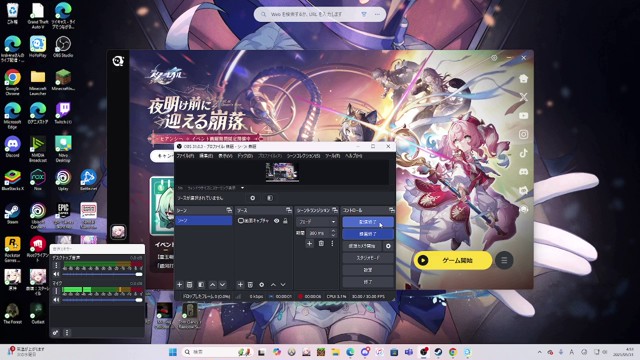Open the Instagram link in HoYoPlay
Viewport: 640px width, 360px height.
[524, 134]
